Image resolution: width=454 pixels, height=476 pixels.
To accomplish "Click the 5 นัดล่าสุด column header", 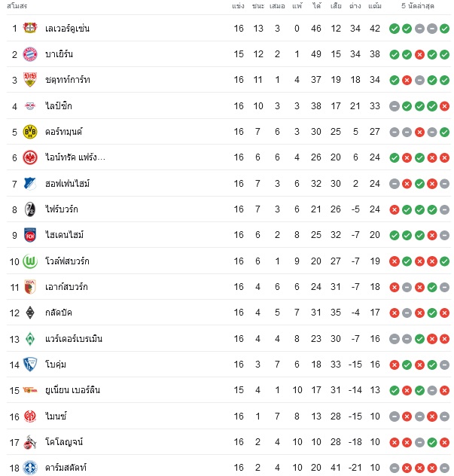I will pos(418,6).
